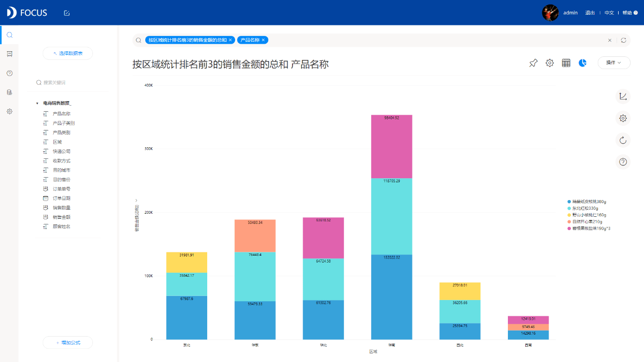Click the edit icon next to FOCUS logo

coord(67,13)
